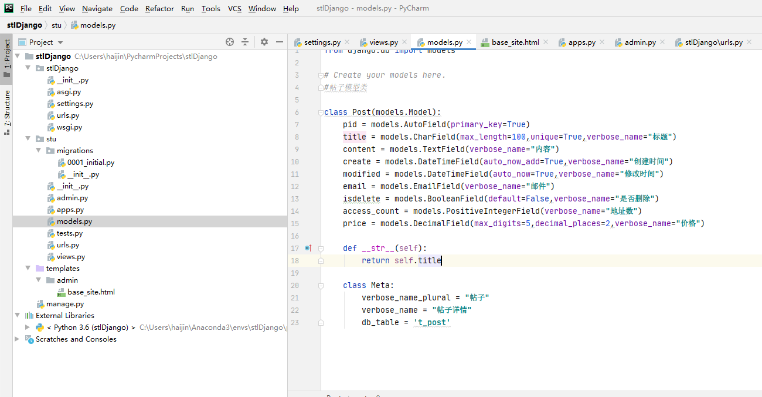This screenshot has height=397, width=762.
Task: Open the Run menu
Action: pos(188,8)
